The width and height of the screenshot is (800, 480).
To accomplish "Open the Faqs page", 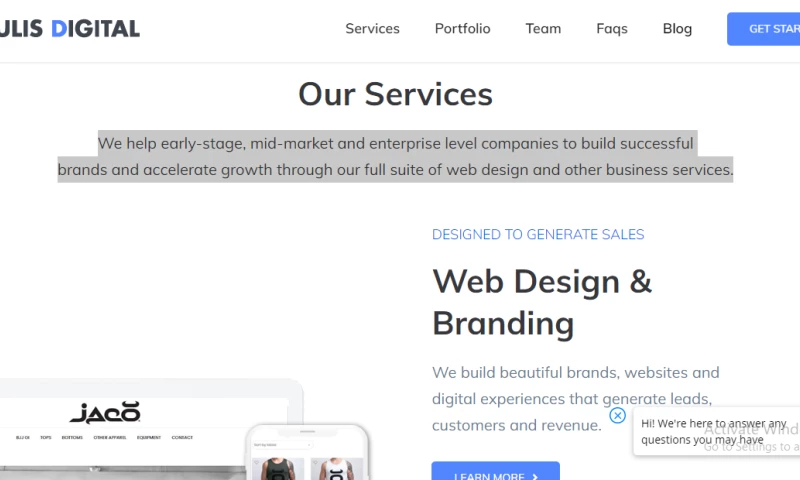I will pos(612,28).
